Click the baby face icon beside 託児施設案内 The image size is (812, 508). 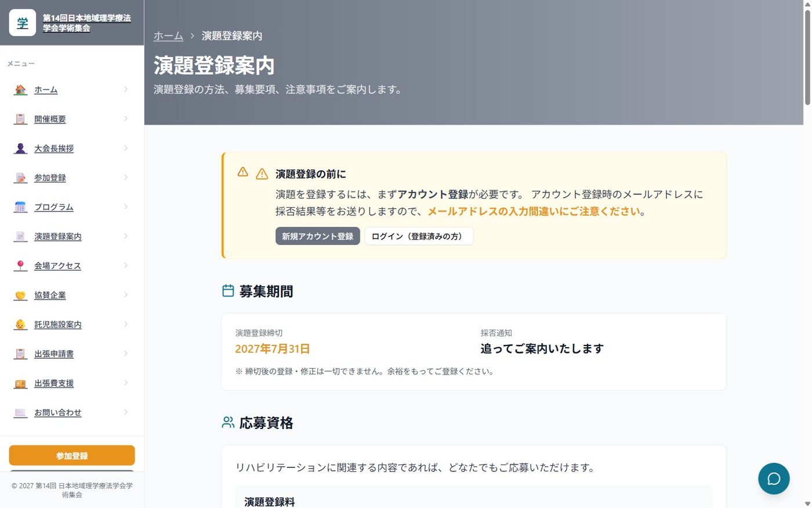(x=20, y=325)
